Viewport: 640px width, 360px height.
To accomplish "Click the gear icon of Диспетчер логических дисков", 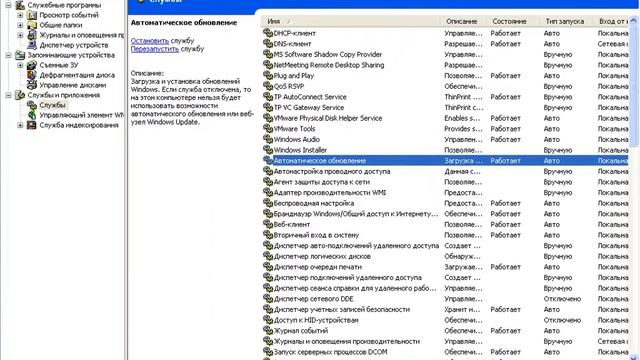I will [x=268, y=256].
